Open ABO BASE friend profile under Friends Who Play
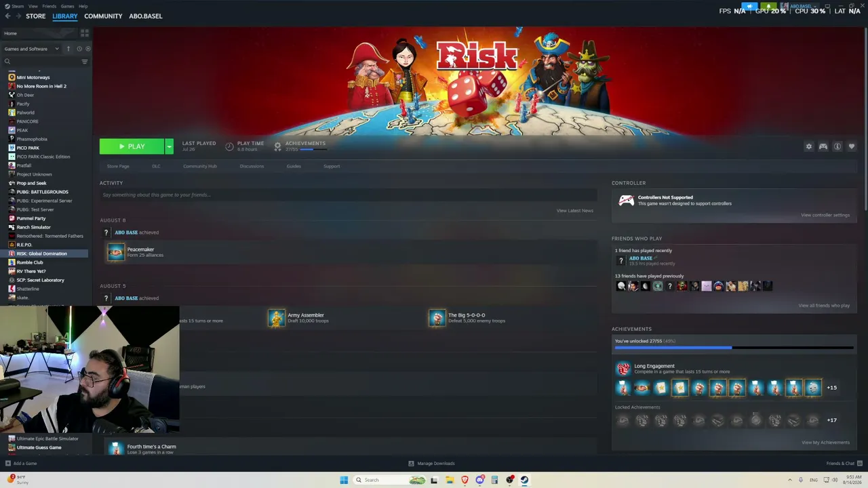 point(640,258)
